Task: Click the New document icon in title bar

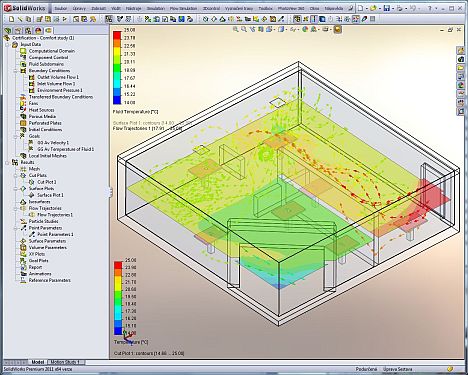Action: point(361,8)
